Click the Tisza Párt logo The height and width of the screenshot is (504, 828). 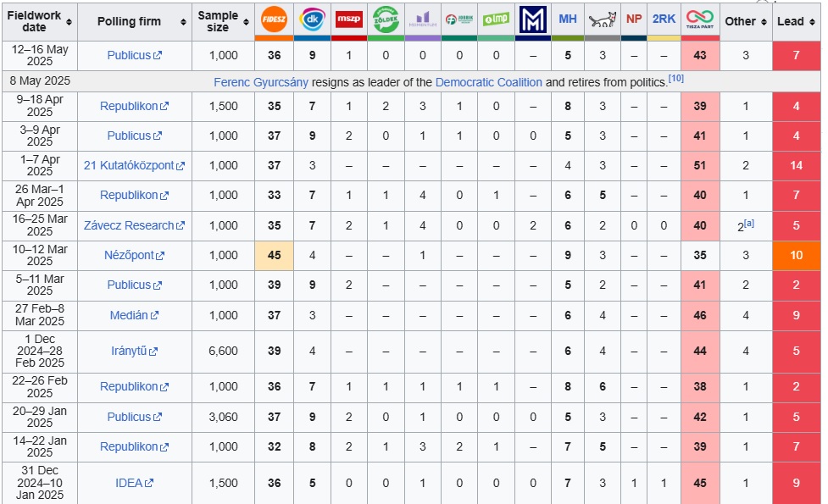tap(699, 19)
